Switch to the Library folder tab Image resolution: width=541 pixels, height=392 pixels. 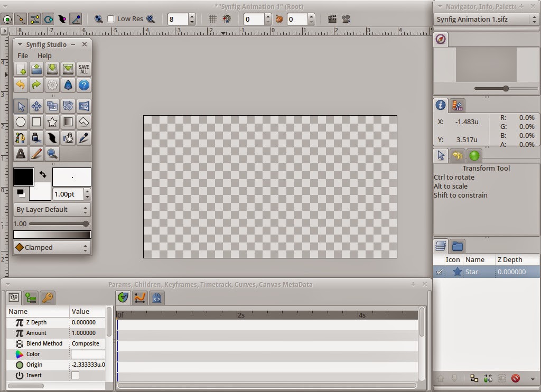458,246
